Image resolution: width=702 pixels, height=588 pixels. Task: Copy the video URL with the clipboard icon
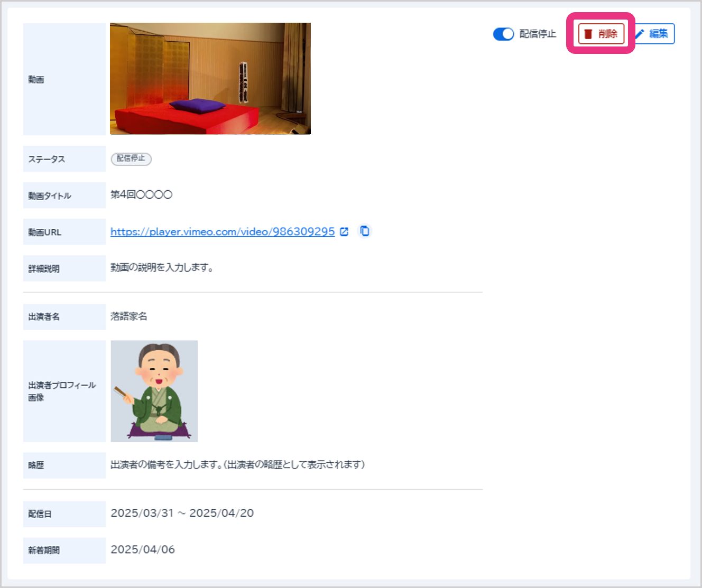tap(364, 231)
